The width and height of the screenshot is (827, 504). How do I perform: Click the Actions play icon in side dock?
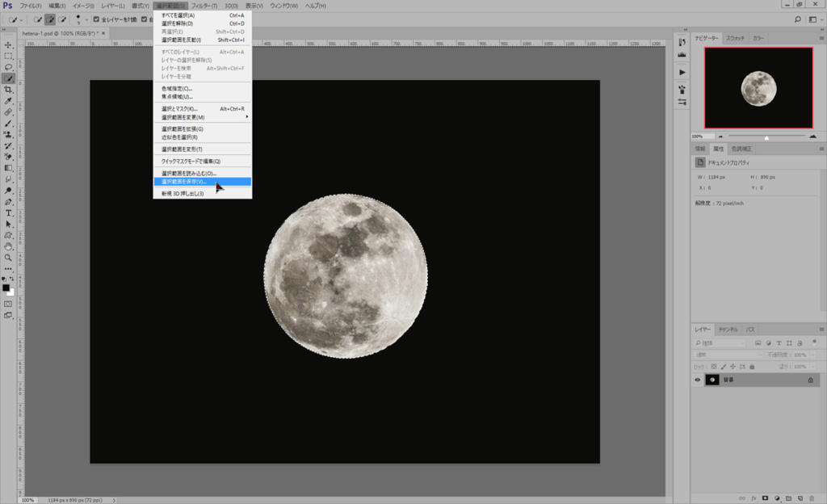pyautogui.click(x=682, y=72)
